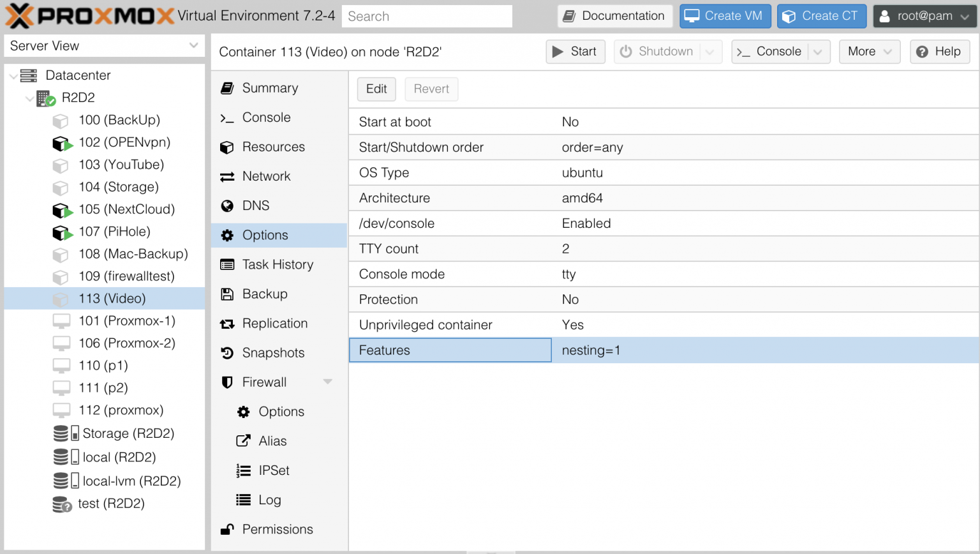Image resolution: width=980 pixels, height=554 pixels.
Task: Collapse the Datacenter tree node
Action: 14,75
